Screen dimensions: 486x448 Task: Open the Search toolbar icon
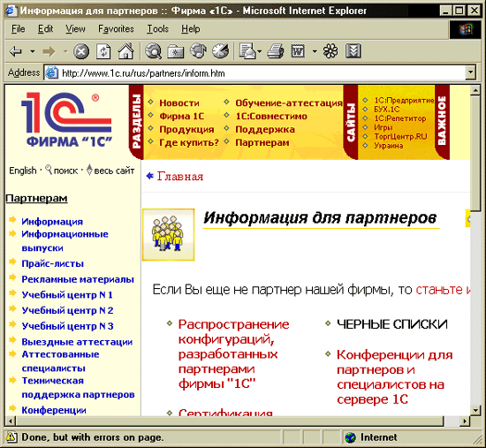pos(153,51)
